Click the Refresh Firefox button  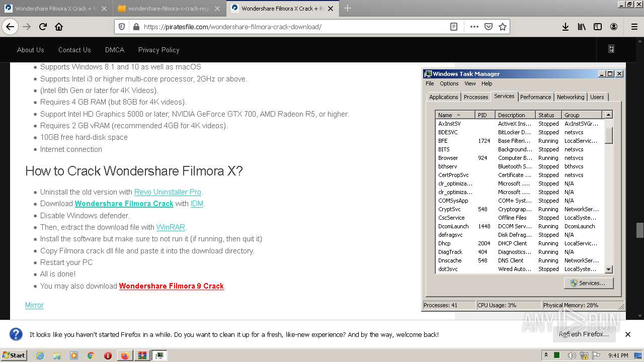pyautogui.click(x=584, y=334)
